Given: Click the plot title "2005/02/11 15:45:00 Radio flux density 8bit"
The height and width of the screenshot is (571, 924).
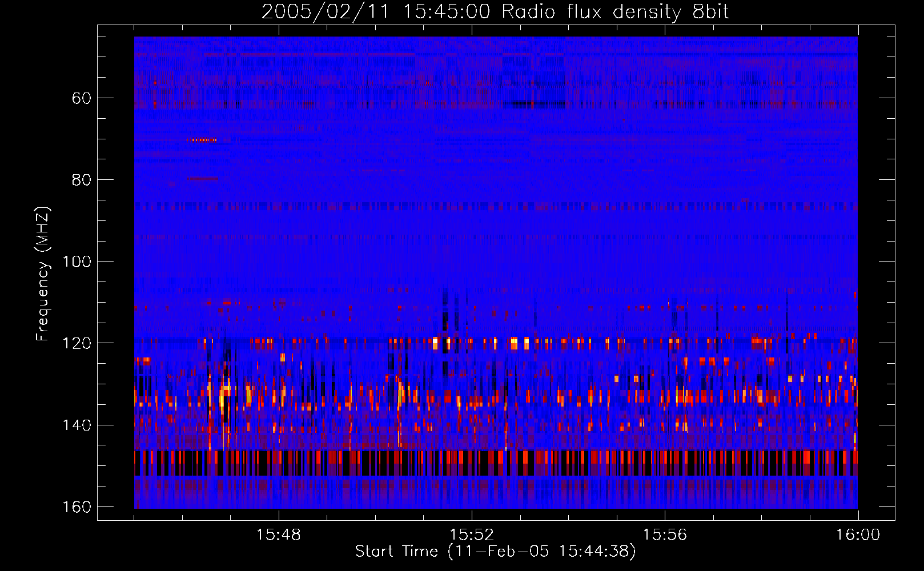Looking at the screenshot, I should pos(495,12).
